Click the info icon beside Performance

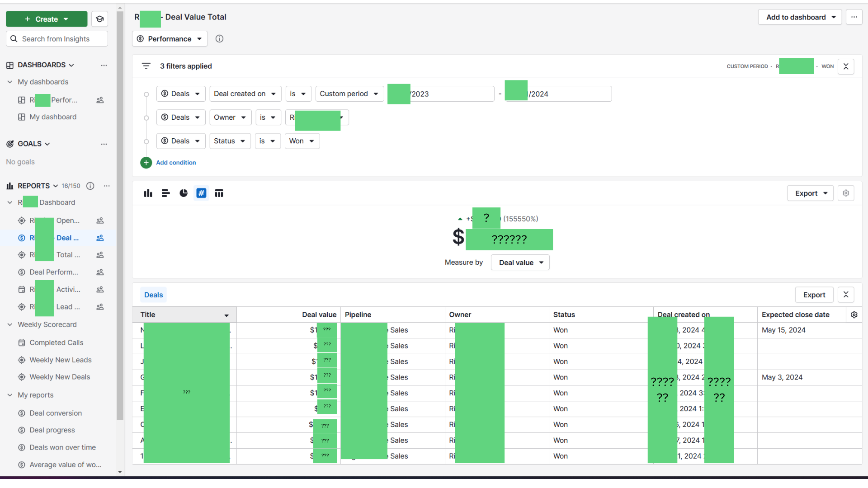pos(219,39)
